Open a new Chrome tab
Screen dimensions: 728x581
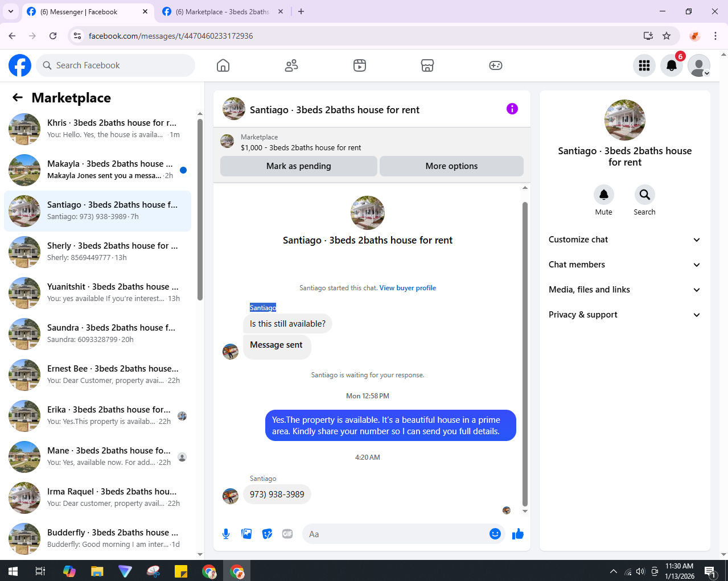301,11
